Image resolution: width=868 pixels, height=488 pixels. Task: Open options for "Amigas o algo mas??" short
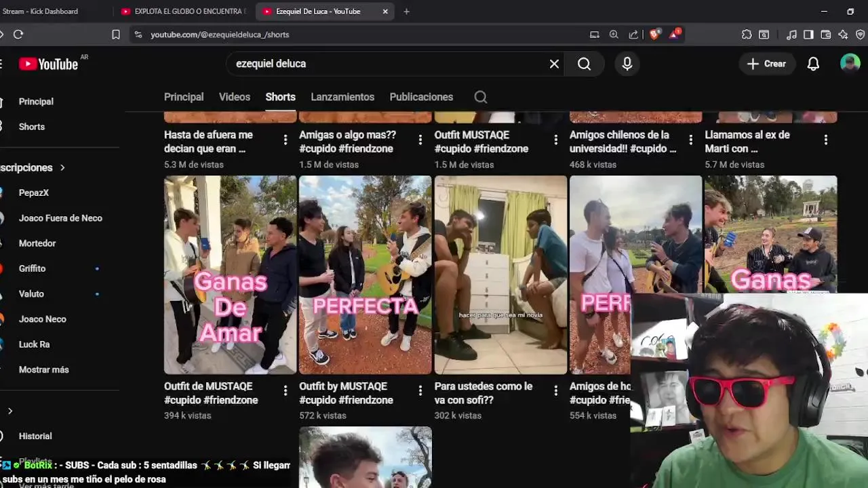coord(420,140)
